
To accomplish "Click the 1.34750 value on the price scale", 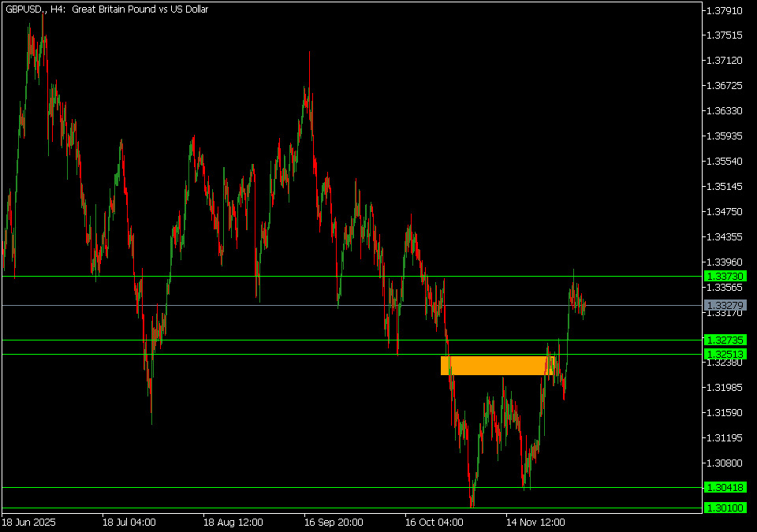I will (x=725, y=212).
